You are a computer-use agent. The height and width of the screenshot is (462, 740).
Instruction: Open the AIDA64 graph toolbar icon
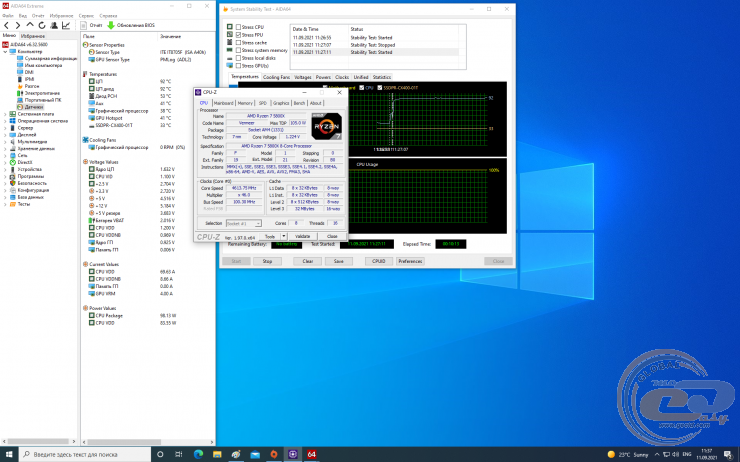tap(66, 25)
